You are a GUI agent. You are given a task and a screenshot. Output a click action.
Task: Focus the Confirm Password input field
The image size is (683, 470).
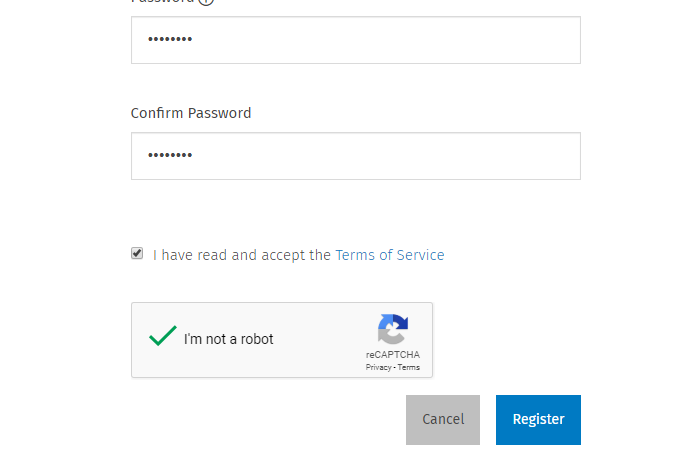pos(356,156)
